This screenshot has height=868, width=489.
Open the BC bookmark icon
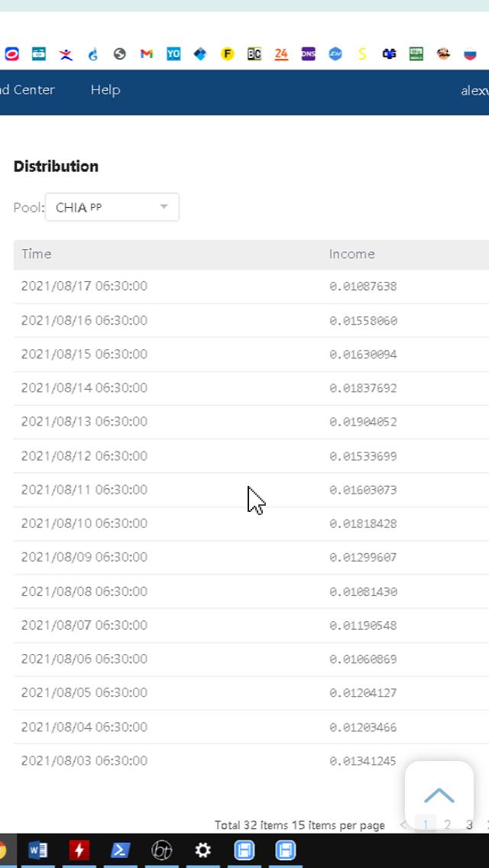coord(254,53)
